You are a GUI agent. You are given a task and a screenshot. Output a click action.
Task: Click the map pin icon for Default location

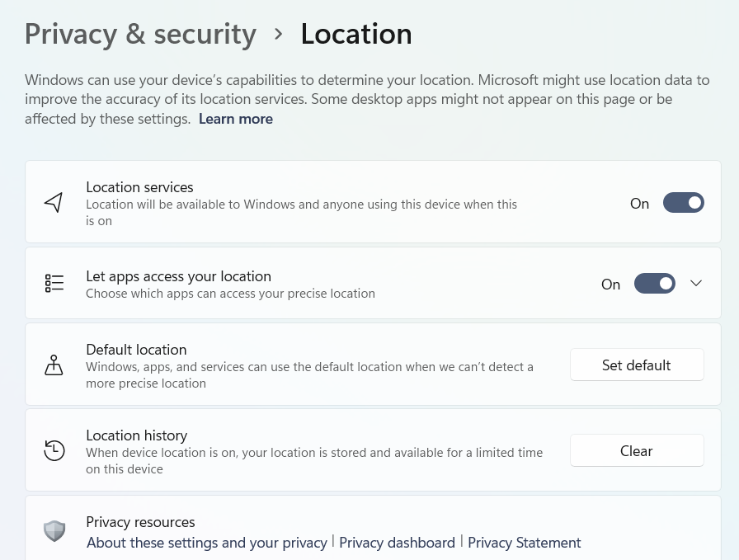click(x=54, y=365)
